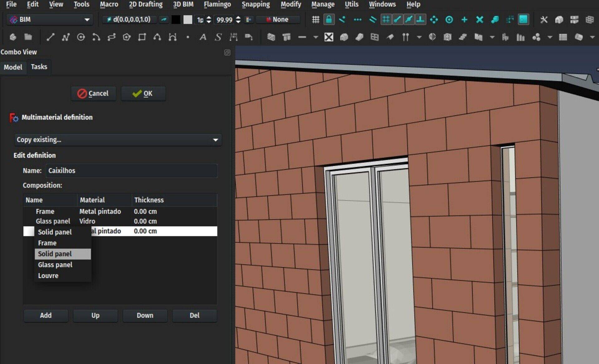Select the Label leader tool
This screenshot has height=364, width=599.
click(x=249, y=37)
